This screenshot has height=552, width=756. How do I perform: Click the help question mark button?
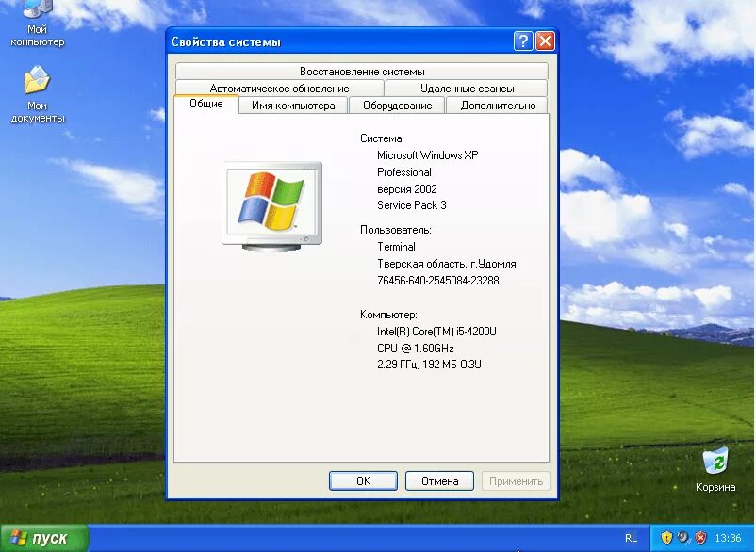pyautogui.click(x=523, y=41)
